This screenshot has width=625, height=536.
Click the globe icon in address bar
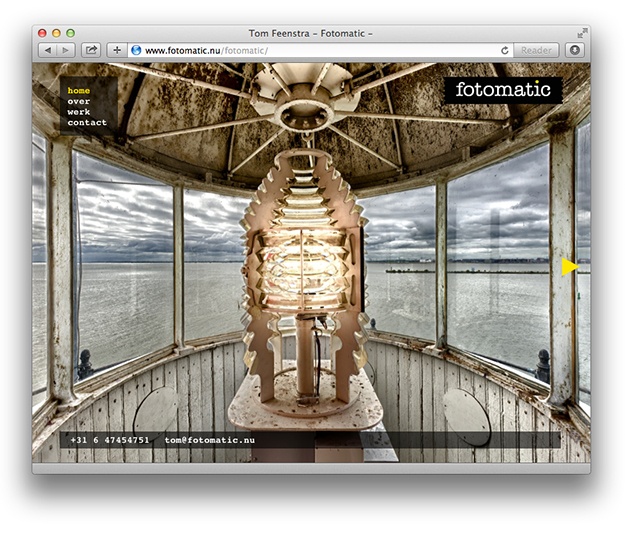136,50
